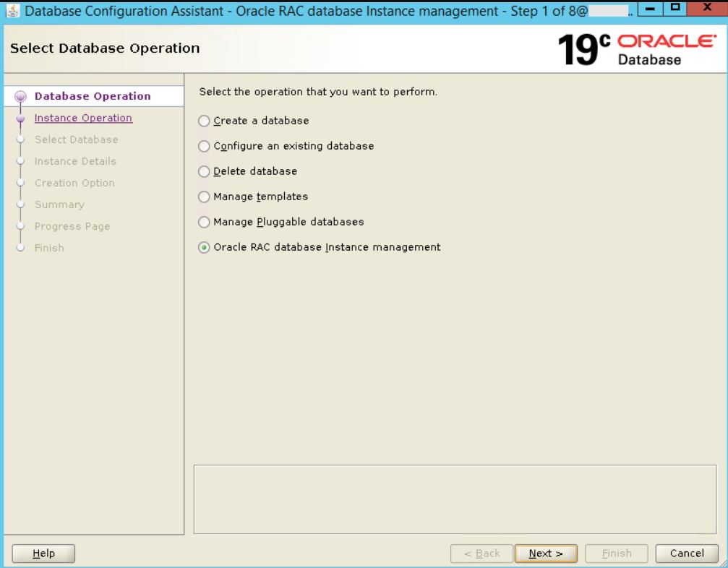Go to the Instance Operation step
The image size is (728, 568).
pyautogui.click(x=83, y=118)
